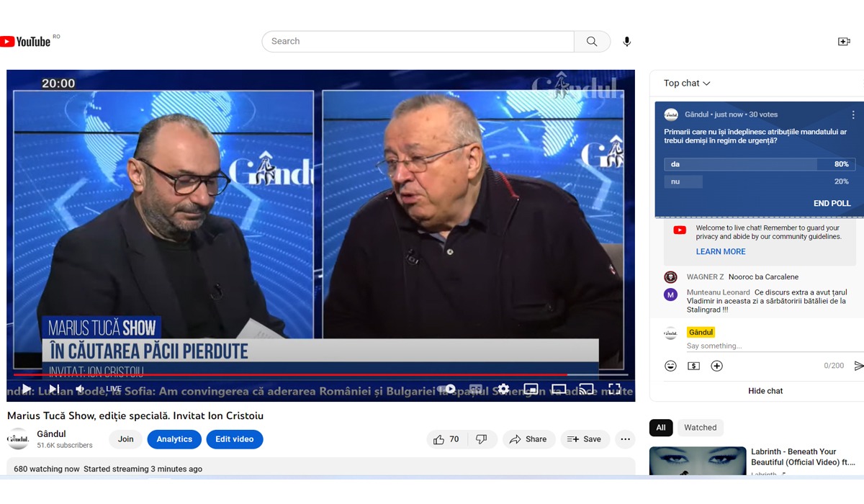This screenshot has height=504, width=864.
Task: Click the video title Marius Tucă Show
Action: tap(135, 416)
